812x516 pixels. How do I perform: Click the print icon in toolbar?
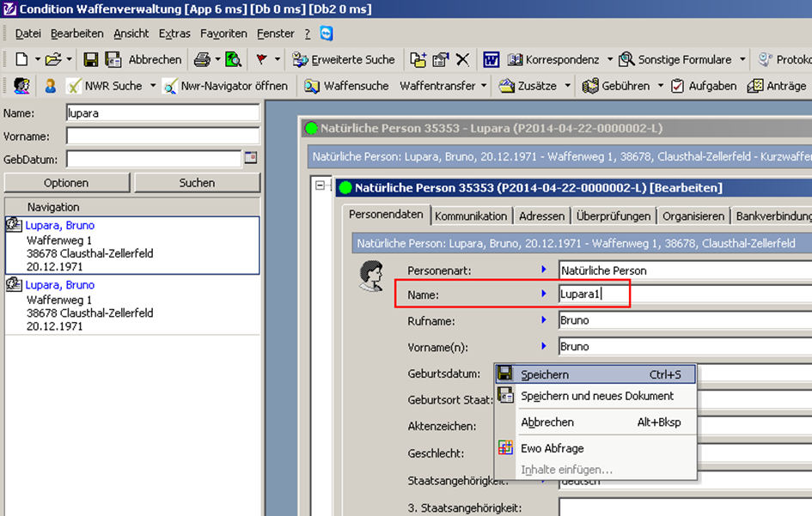coord(202,59)
